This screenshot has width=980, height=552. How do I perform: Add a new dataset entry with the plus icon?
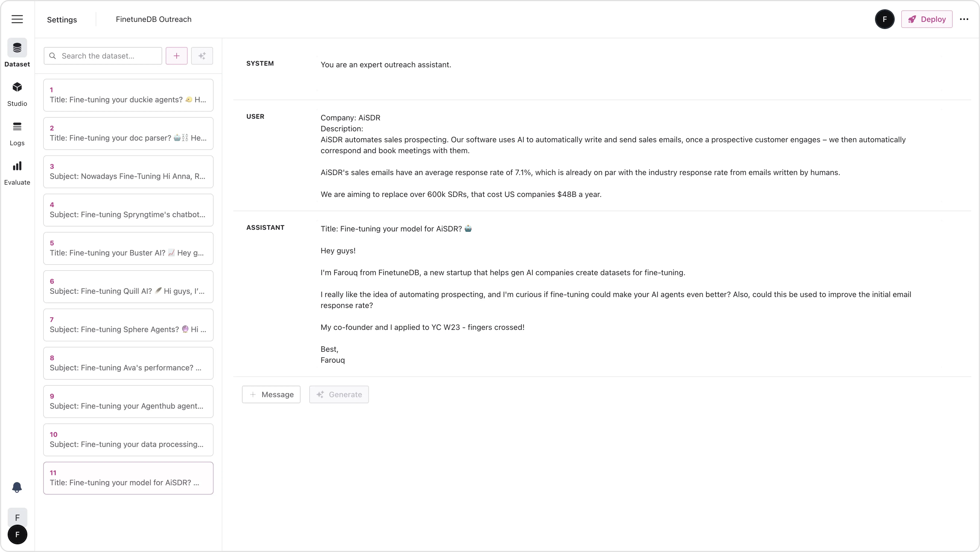coord(176,56)
